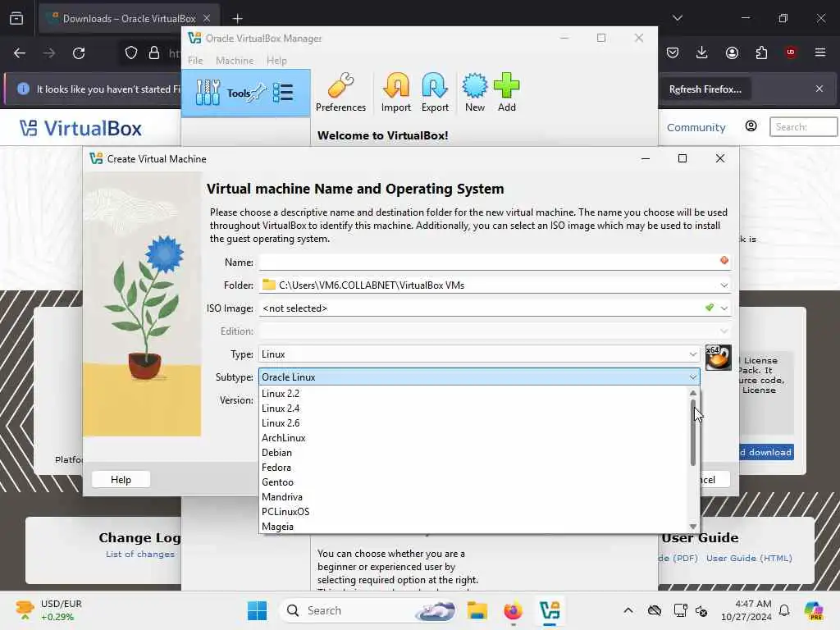Viewport: 840px width, 630px height.
Task: Select the Downloads – Oracle VirtualBox tab
Action: coord(129,19)
